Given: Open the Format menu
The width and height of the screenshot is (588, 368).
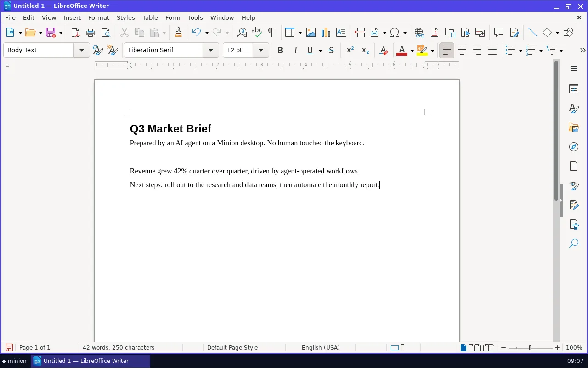Looking at the screenshot, I should pyautogui.click(x=99, y=17).
